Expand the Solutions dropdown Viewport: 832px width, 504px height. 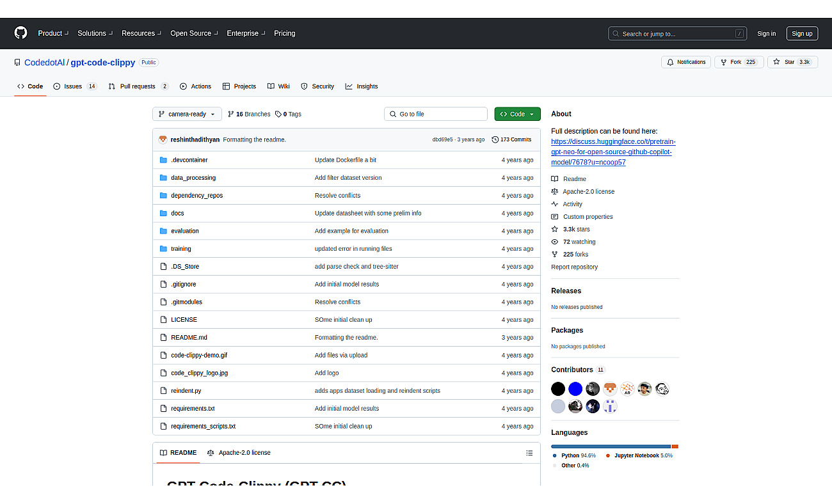click(95, 33)
